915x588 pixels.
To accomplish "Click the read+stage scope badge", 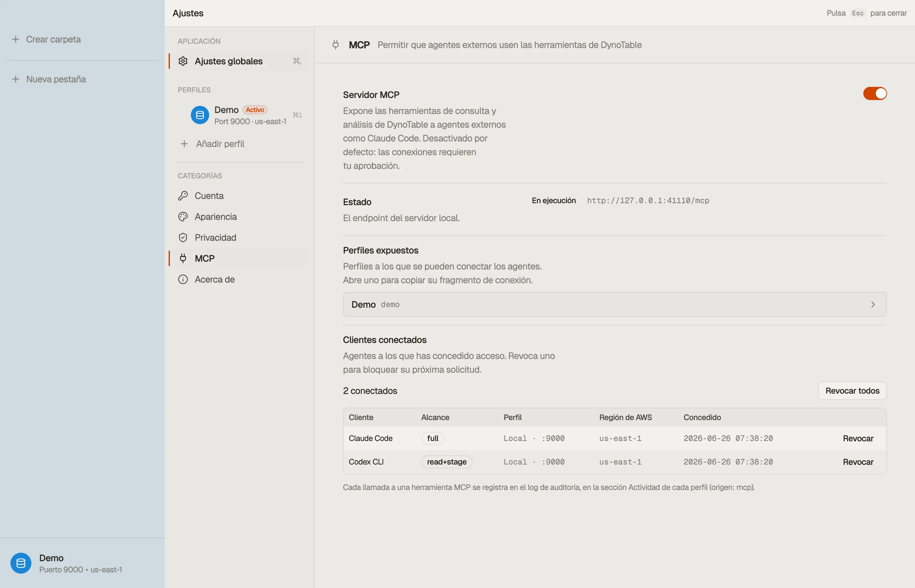I will [446, 462].
